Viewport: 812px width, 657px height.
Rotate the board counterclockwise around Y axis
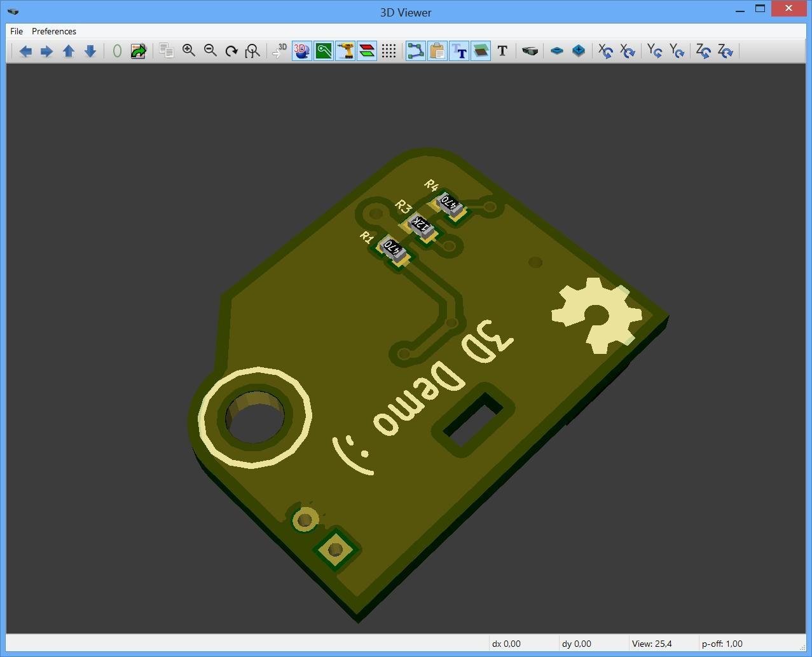pos(654,51)
